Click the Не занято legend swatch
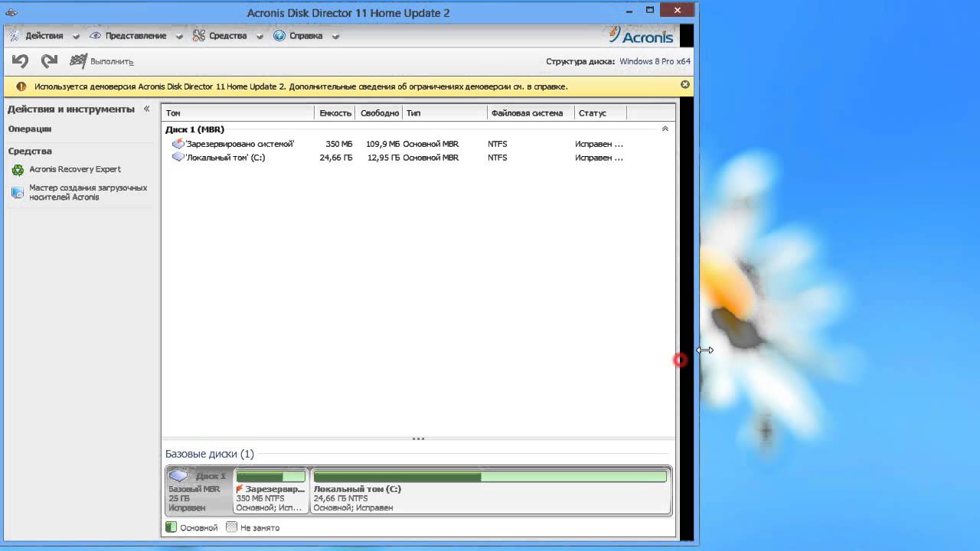The height and width of the screenshot is (551, 980). point(231,527)
